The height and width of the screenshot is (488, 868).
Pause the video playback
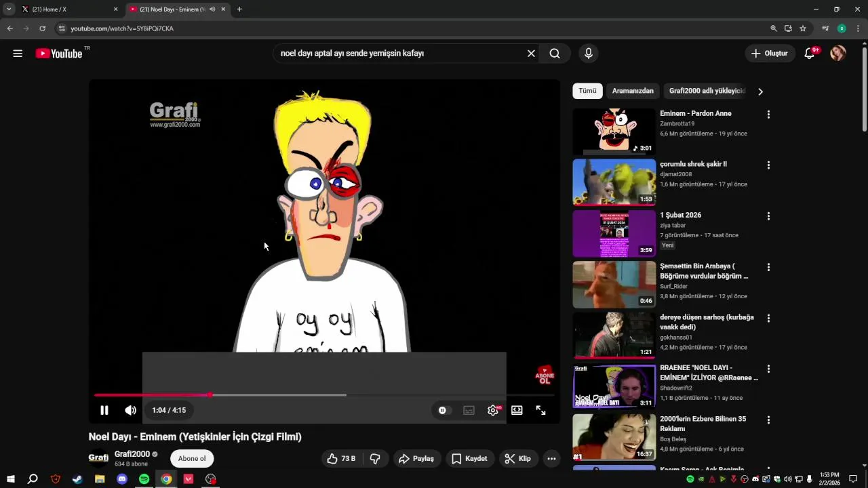[104, 410]
